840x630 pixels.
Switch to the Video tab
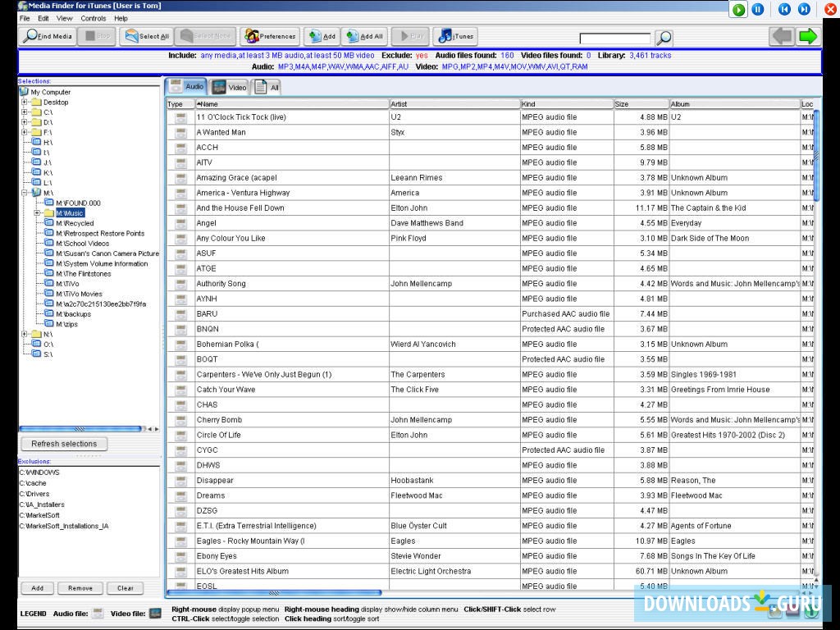pos(229,87)
